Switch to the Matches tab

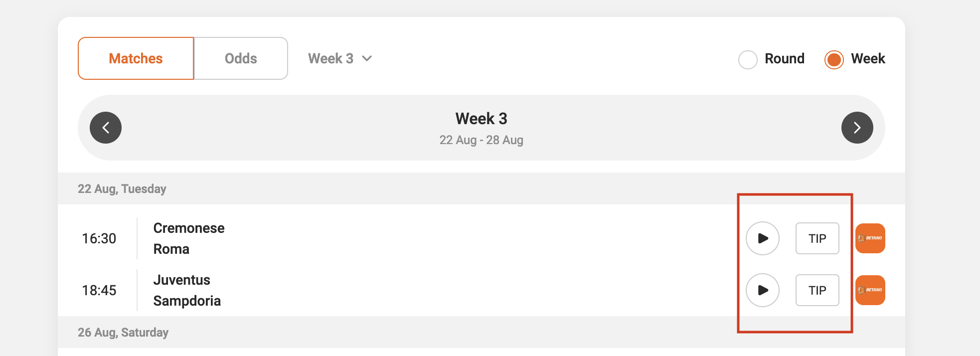coord(135,58)
